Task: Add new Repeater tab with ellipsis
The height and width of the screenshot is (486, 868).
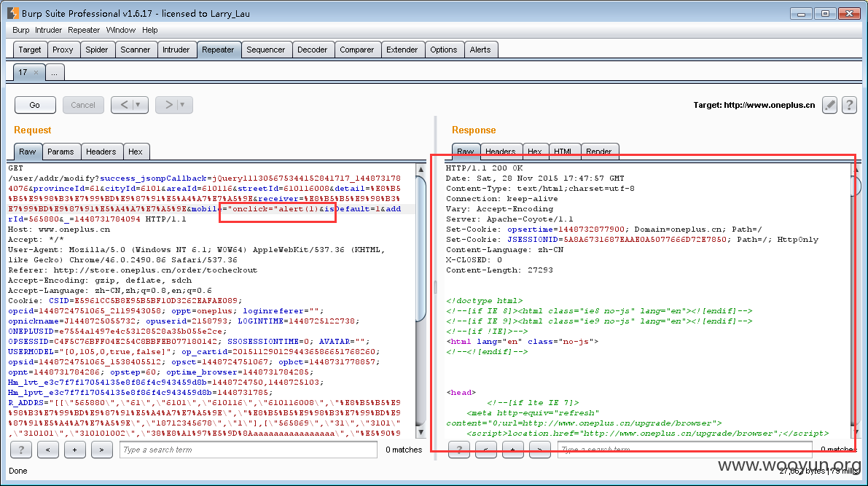Action: (x=54, y=72)
